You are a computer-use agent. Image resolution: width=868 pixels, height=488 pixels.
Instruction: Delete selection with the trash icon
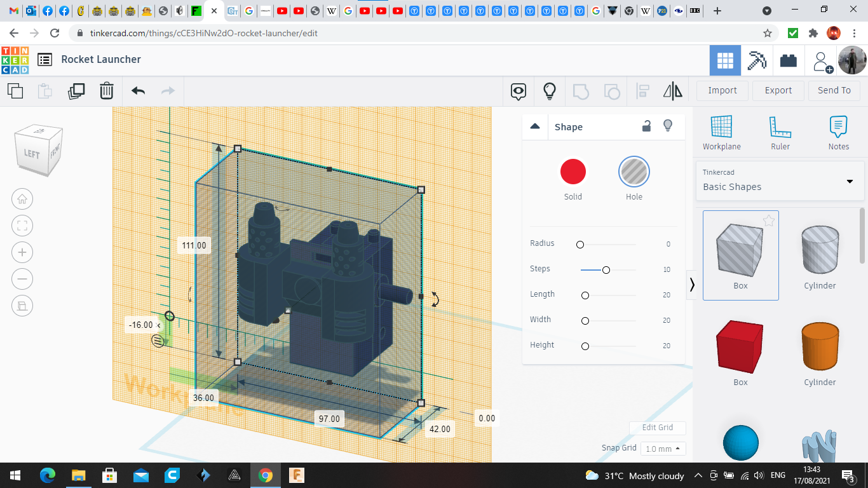click(107, 91)
